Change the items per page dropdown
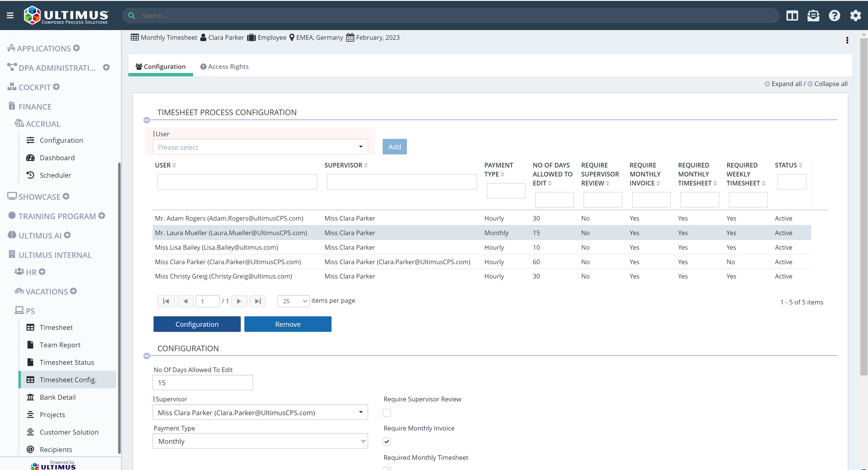 click(293, 301)
